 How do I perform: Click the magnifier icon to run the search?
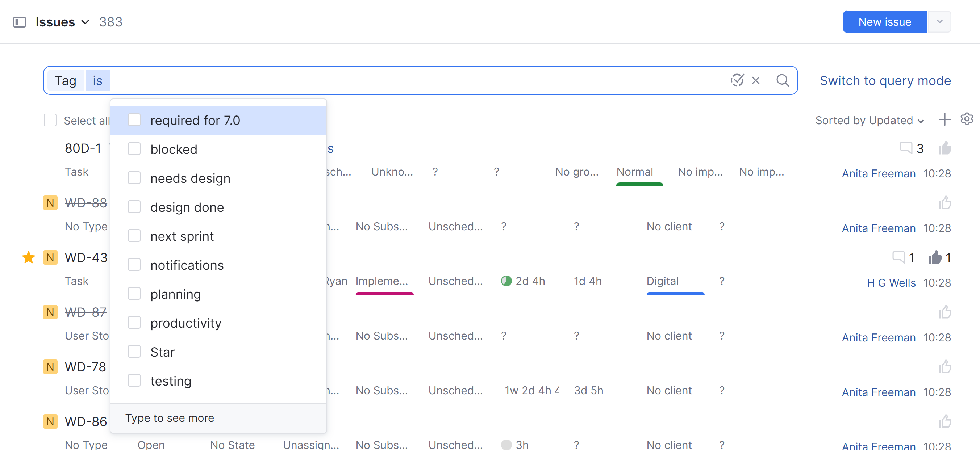(x=783, y=80)
